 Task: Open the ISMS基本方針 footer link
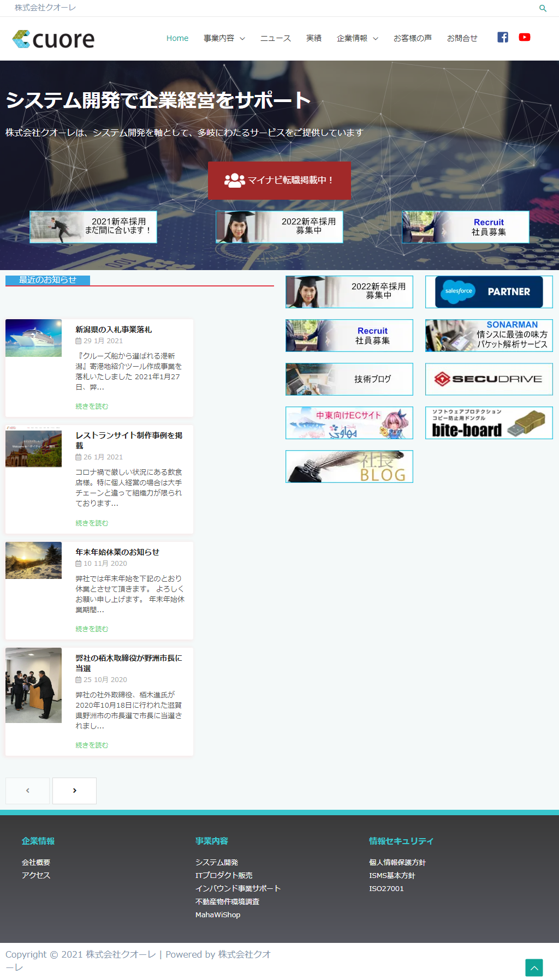(x=392, y=875)
